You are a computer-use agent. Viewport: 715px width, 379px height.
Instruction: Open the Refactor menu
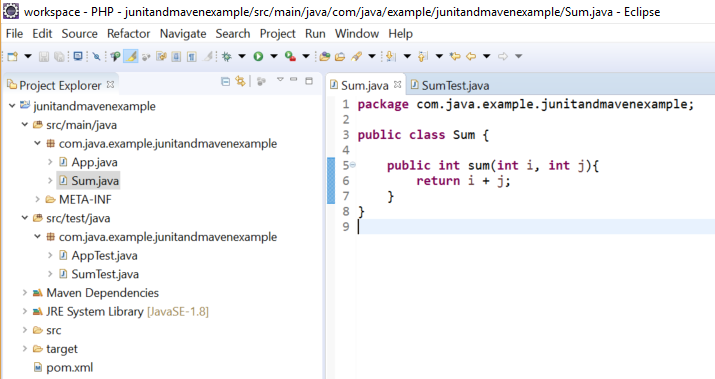click(129, 34)
